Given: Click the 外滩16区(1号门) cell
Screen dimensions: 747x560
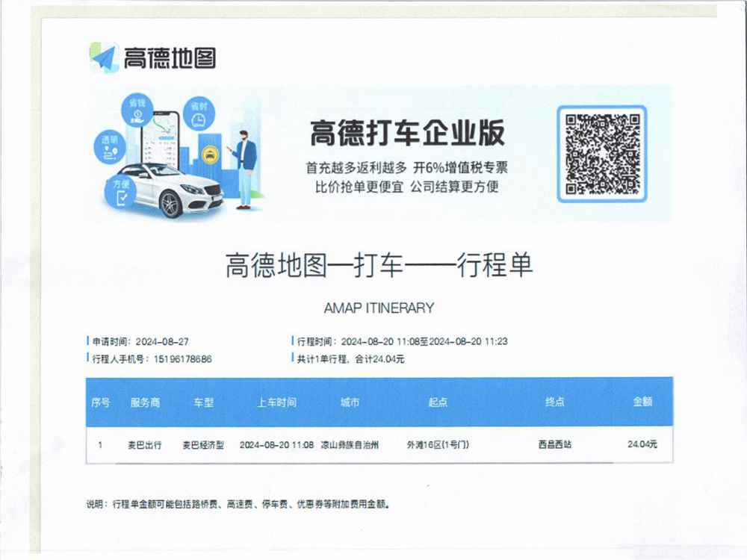Looking at the screenshot, I should coord(438,445).
